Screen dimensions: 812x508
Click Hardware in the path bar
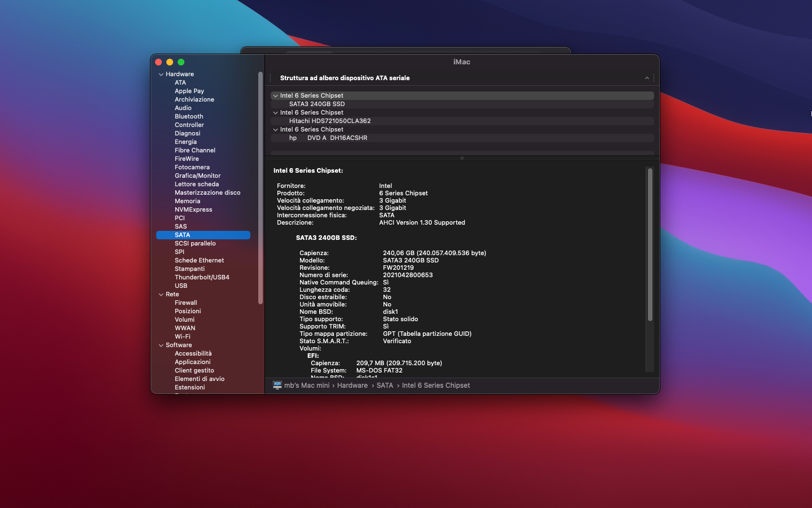[352, 386]
